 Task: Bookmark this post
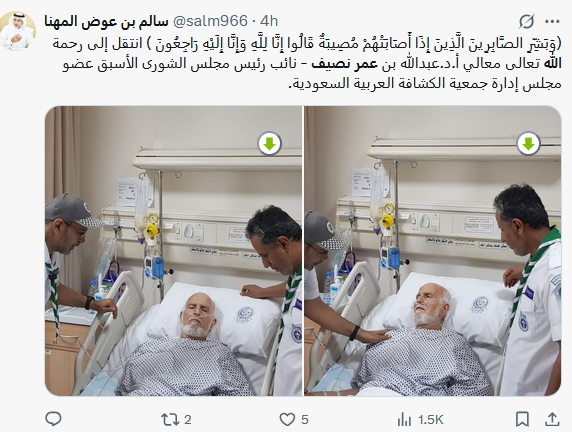(522, 419)
